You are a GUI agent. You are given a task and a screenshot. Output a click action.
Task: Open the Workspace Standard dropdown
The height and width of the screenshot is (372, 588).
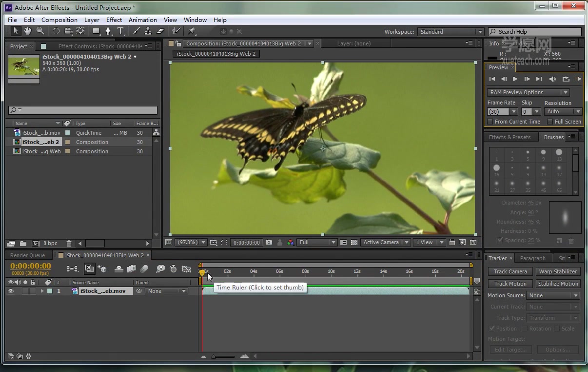click(x=450, y=32)
